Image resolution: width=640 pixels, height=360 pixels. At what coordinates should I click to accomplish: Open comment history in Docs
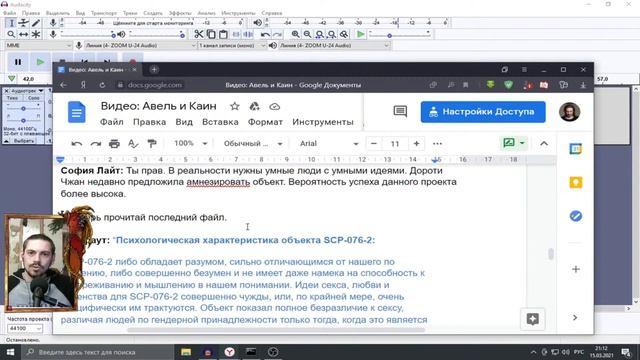[400, 111]
